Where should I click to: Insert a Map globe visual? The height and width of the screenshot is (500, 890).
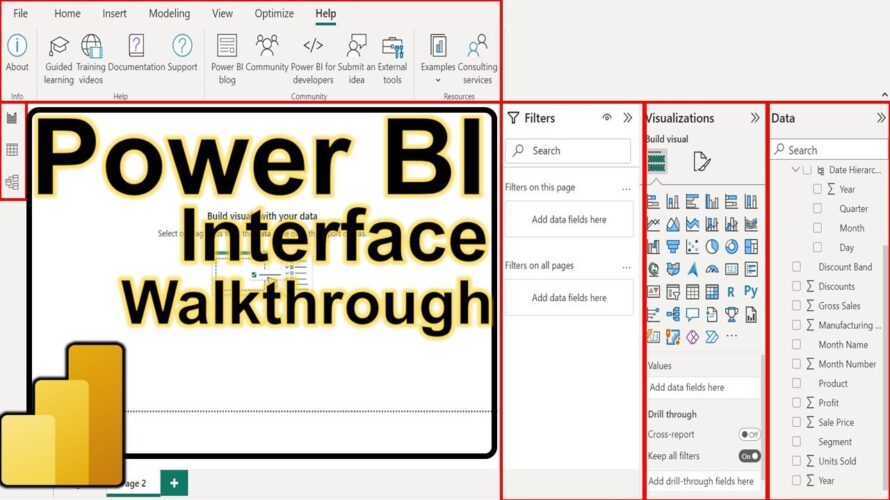[x=653, y=269]
